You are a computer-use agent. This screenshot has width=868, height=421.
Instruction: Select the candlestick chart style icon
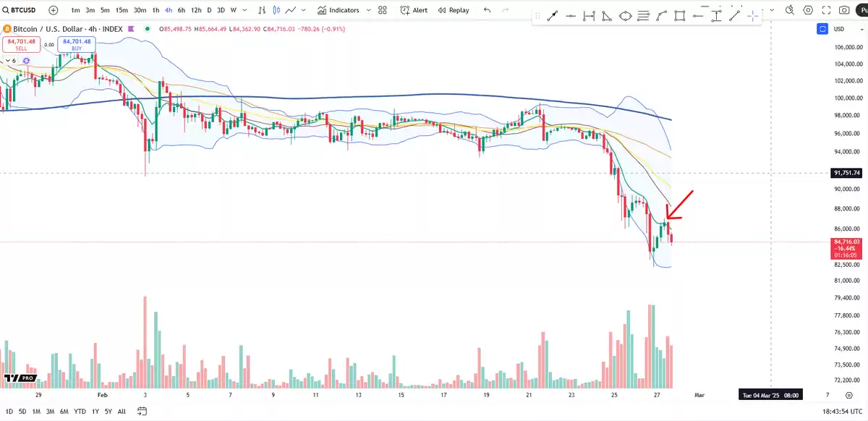click(x=276, y=10)
